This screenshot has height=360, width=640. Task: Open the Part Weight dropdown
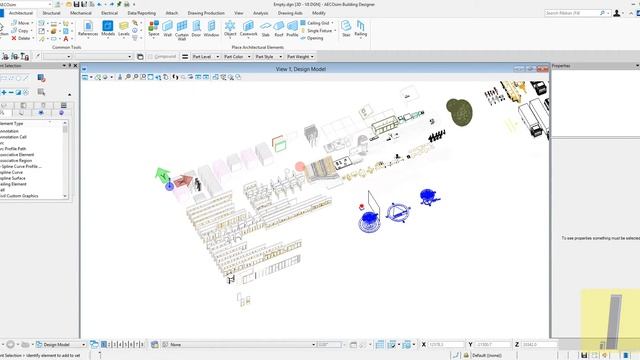[x=300, y=57]
